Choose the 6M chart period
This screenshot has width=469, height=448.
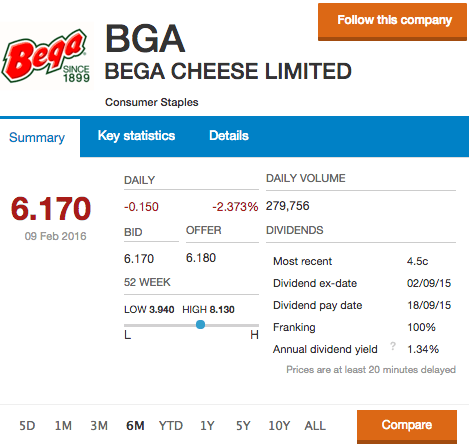pos(135,426)
